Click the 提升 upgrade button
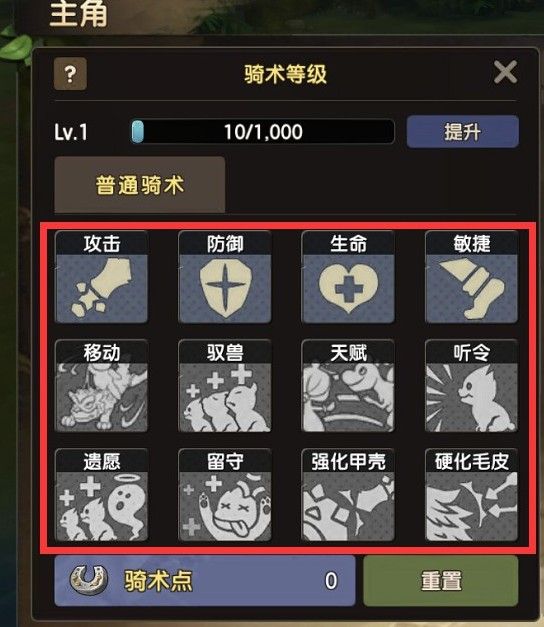The width and height of the screenshot is (544, 627). [x=463, y=132]
